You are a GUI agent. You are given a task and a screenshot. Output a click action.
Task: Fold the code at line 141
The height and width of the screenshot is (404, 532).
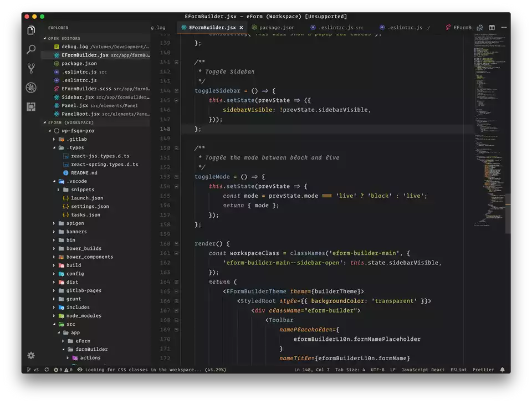[176, 62]
